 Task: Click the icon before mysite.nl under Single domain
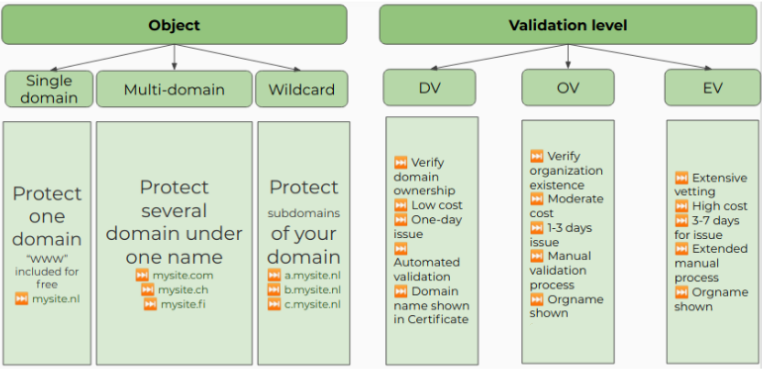click(x=21, y=298)
